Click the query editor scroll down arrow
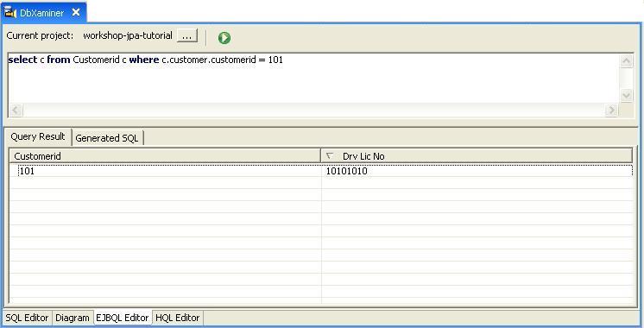The image size is (644, 328). [x=626, y=95]
